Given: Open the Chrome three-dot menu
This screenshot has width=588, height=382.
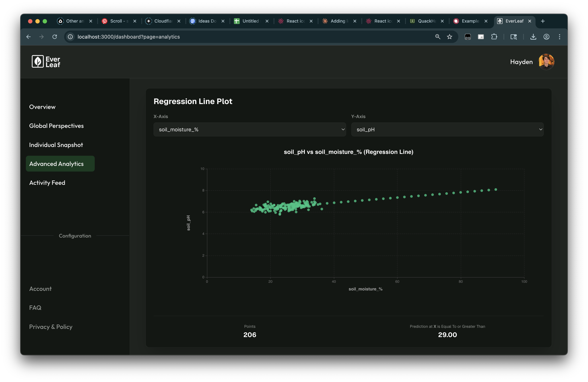Looking at the screenshot, I should click(x=559, y=37).
